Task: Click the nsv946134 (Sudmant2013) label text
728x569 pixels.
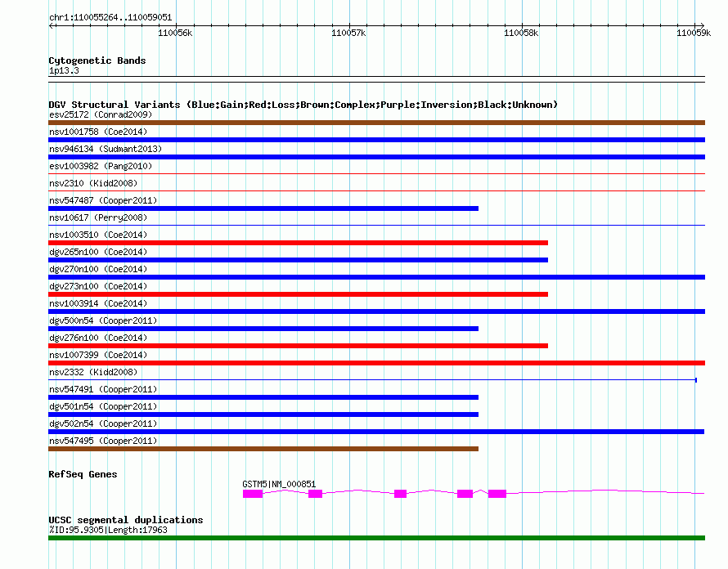Action: [106, 149]
